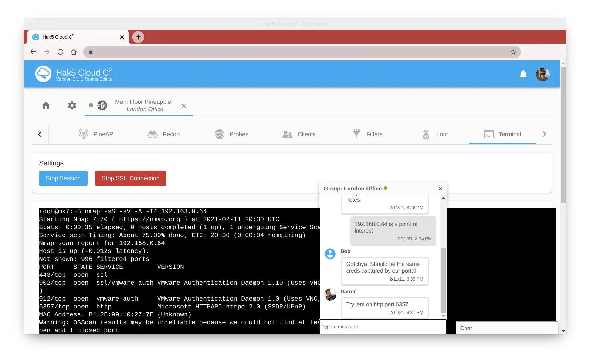Click the browser home button
Image resolution: width=590 pixels, height=364 pixels.
(x=74, y=52)
